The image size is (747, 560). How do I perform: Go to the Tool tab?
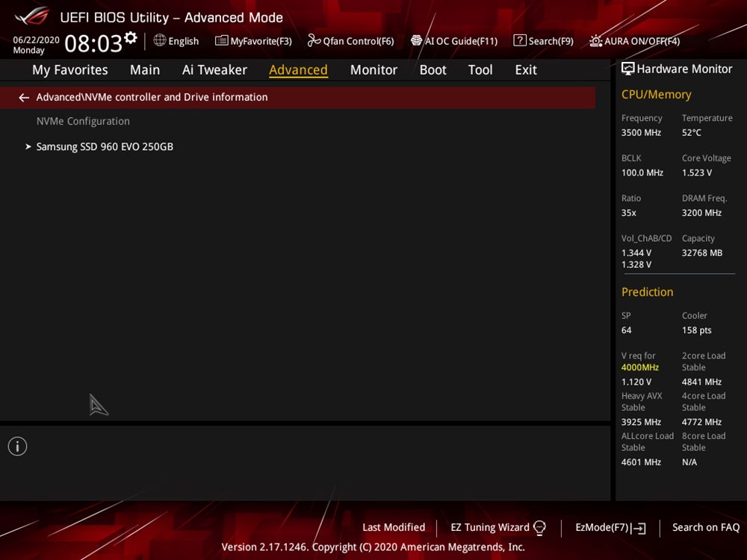480,70
